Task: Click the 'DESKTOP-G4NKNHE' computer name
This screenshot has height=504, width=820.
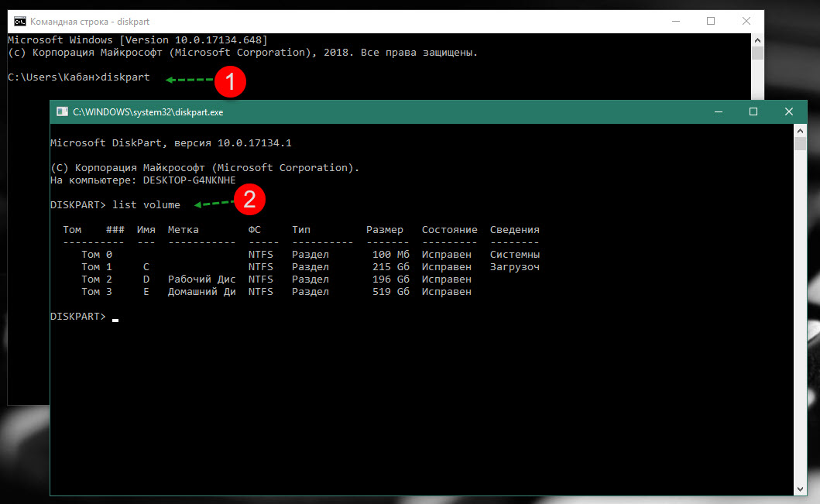Action: point(189,180)
